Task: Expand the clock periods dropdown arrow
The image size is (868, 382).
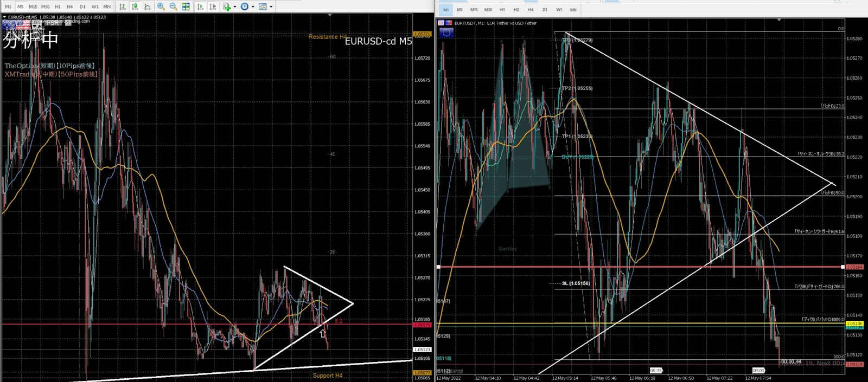Action: pyautogui.click(x=253, y=7)
